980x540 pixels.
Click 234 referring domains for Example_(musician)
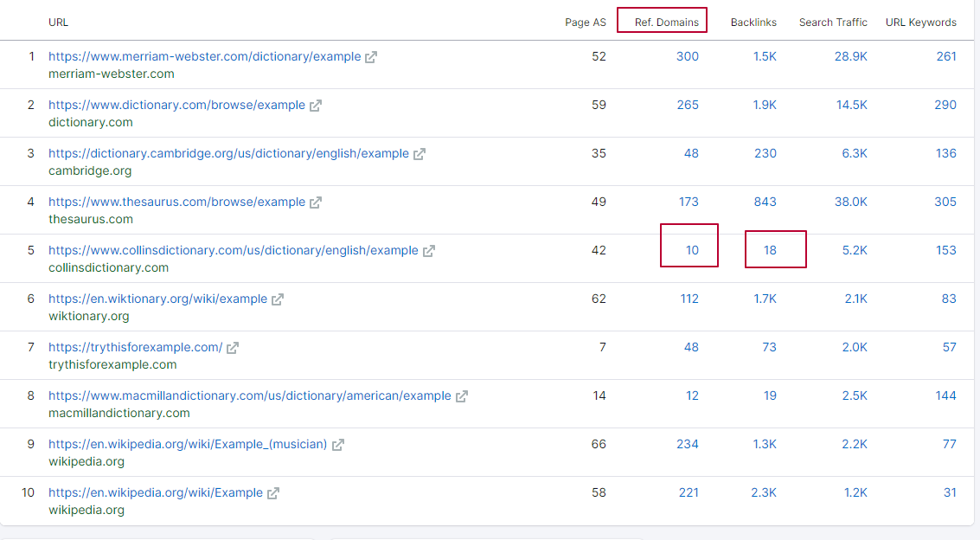[x=688, y=444]
